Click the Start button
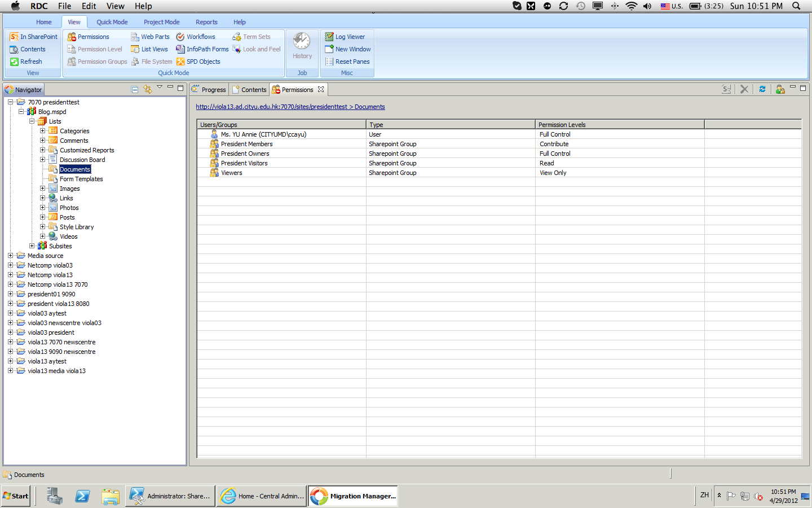 click(16, 496)
